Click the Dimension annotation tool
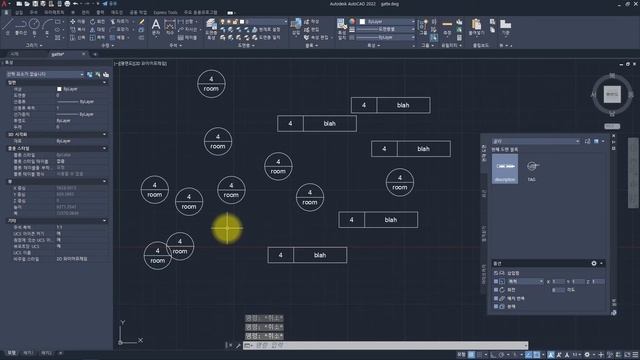The image size is (640, 360). point(170,26)
